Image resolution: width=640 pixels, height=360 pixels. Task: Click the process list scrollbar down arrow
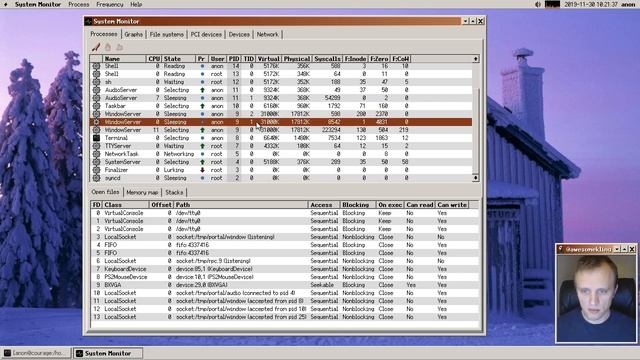point(476,178)
